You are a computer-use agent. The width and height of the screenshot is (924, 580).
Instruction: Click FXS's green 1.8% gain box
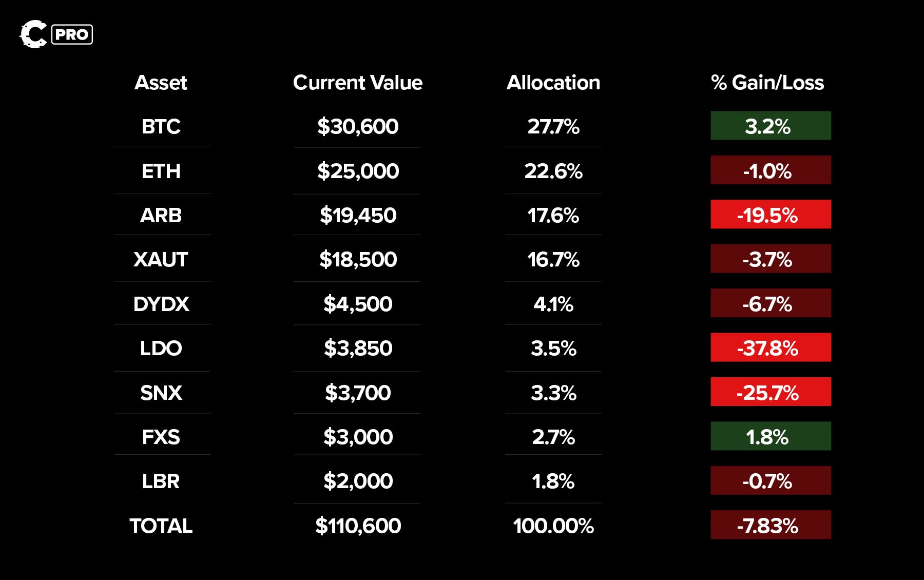coord(771,436)
